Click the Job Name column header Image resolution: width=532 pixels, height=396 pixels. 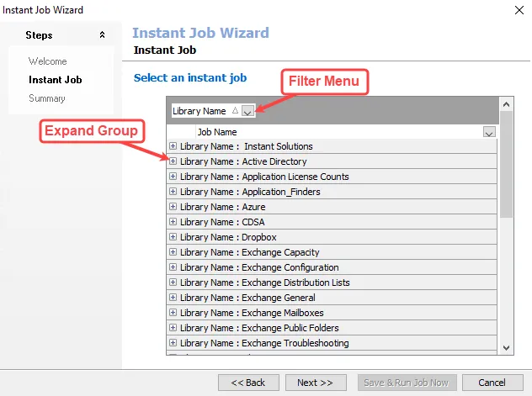pos(346,132)
